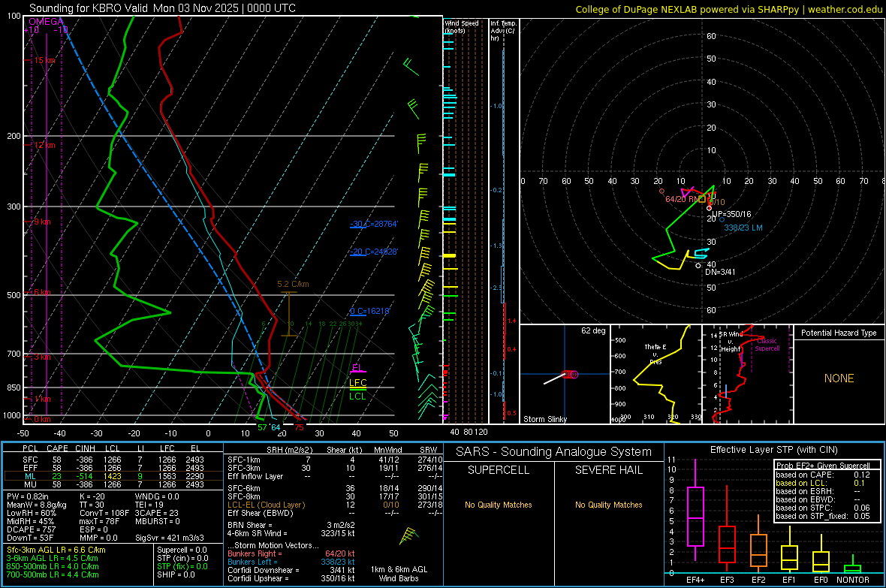Click the sounding title for KBRO

click(x=162, y=8)
